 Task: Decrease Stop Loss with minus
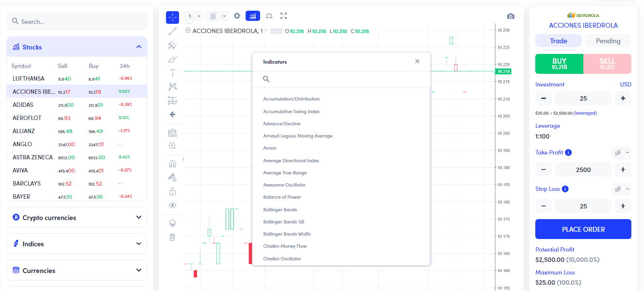coord(543,206)
